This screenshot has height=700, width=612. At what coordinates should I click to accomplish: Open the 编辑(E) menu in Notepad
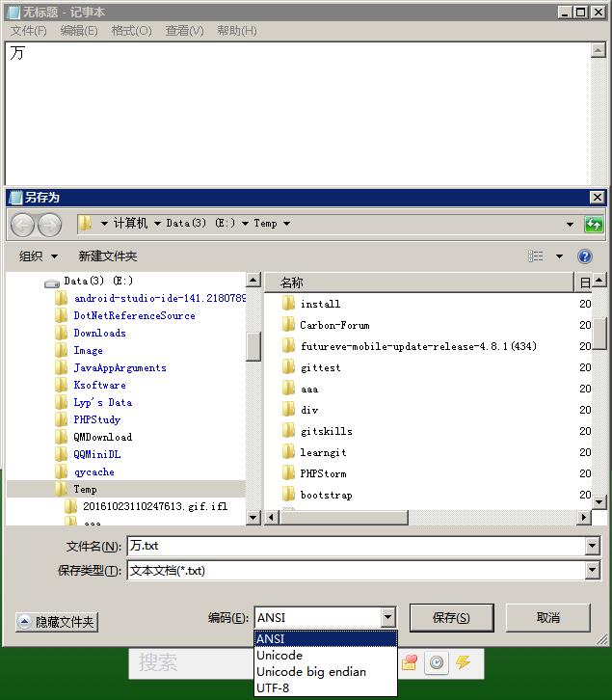pyautogui.click(x=79, y=31)
